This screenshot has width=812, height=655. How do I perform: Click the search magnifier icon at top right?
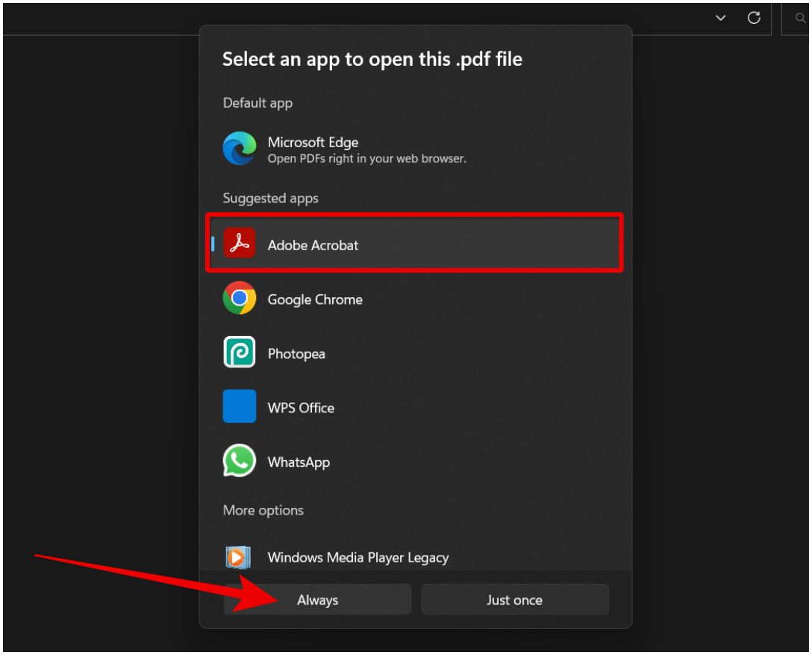click(x=801, y=19)
